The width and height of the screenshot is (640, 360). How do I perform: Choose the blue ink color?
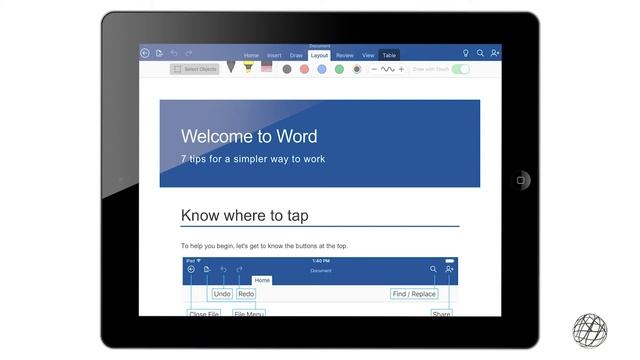(x=322, y=69)
